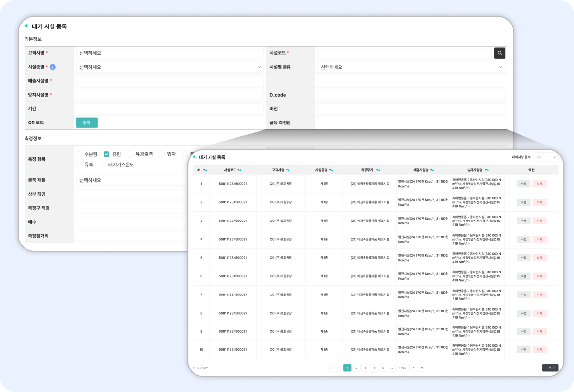Go to page 1705 in pagination

coord(403,368)
